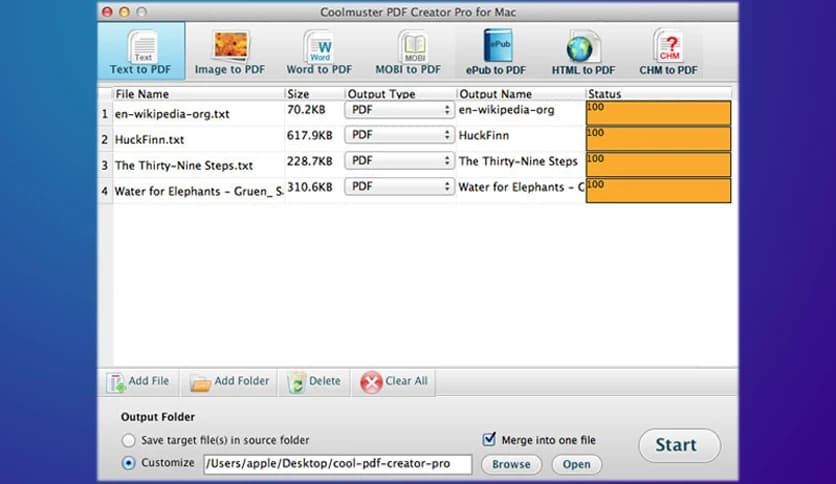Image resolution: width=836 pixels, height=484 pixels.
Task: Open the CHM to PDF converter
Action: (x=668, y=52)
